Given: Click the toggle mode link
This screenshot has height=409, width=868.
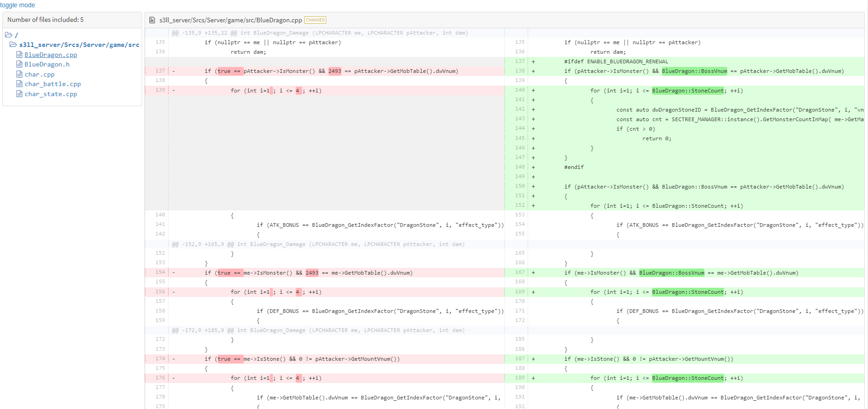Looking at the screenshot, I should (17, 5).
